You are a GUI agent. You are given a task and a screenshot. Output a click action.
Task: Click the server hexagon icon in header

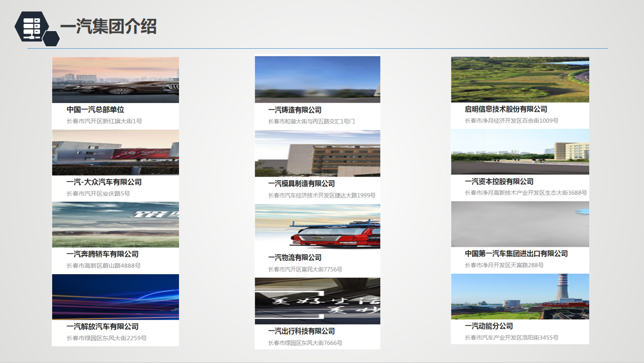click(x=31, y=26)
